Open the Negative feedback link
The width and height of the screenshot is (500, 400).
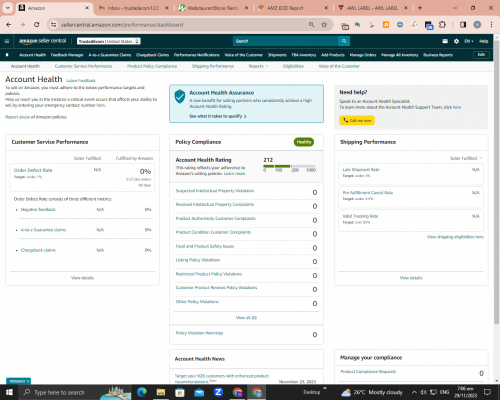click(38, 210)
